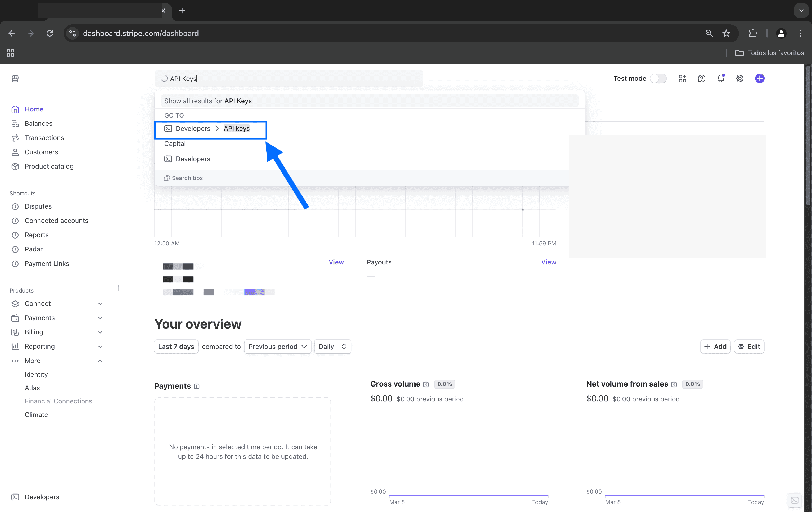
Task: Select the Capital search result
Action: pos(175,144)
